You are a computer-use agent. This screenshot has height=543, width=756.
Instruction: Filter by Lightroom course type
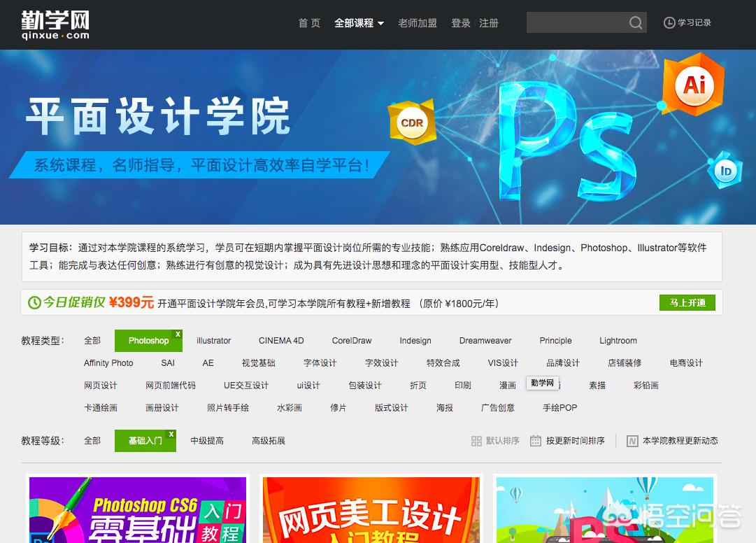click(x=618, y=341)
